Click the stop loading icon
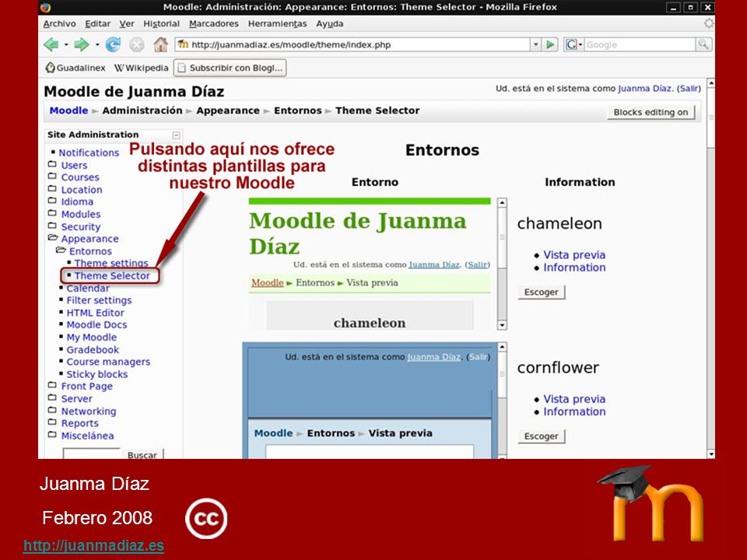The width and height of the screenshot is (747, 560). [x=137, y=45]
